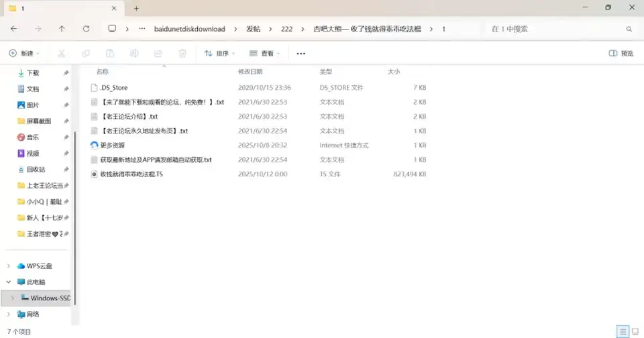Open 图片 Pictures in sidebar
The width and height of the screenshot is (644, 338).
coord(33,105)
